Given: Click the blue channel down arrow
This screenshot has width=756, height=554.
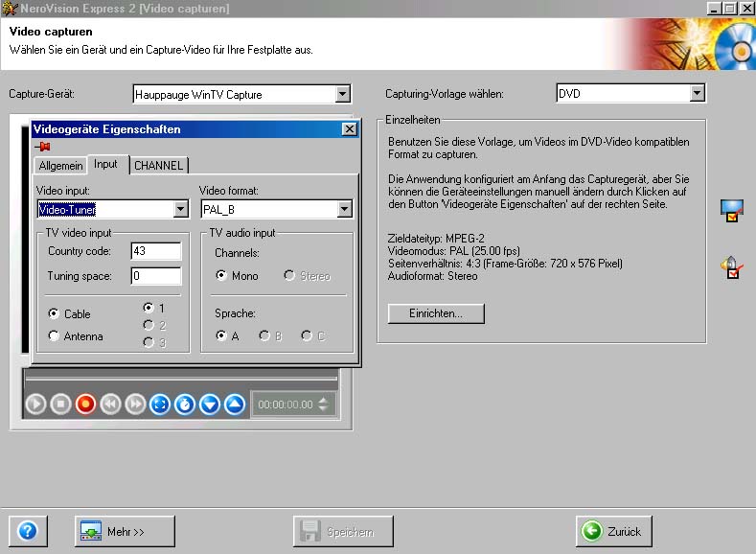Looking at the screenshot, I should [210, 404].
